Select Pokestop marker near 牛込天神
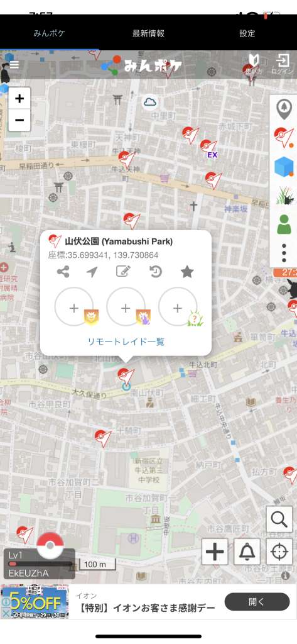This screenshot has height=644, width=297. point(127,159)
